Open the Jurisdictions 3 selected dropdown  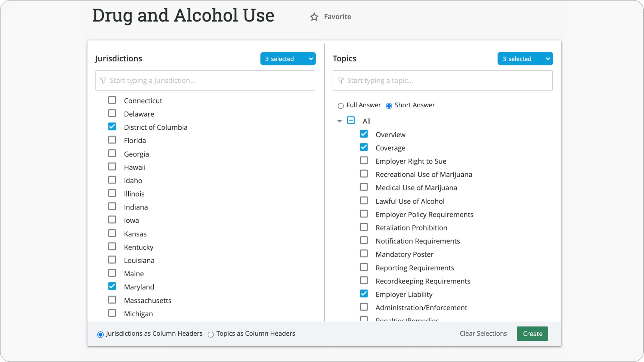288,58
